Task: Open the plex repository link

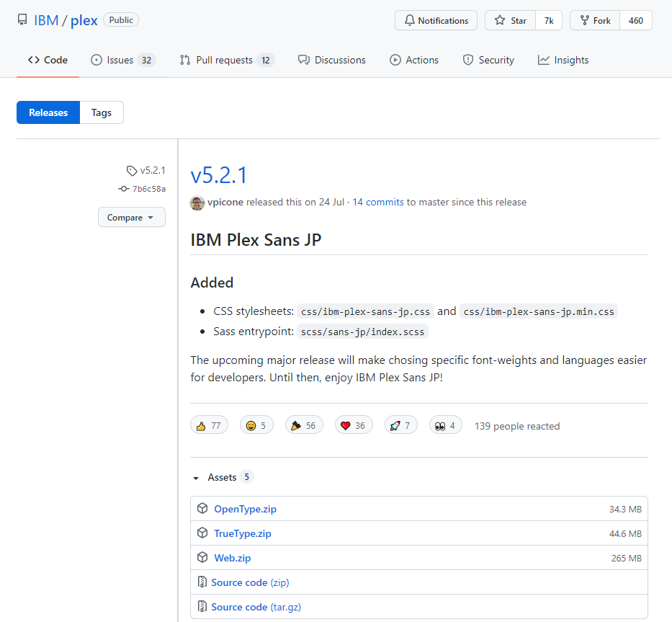Action: pos(84,20)
